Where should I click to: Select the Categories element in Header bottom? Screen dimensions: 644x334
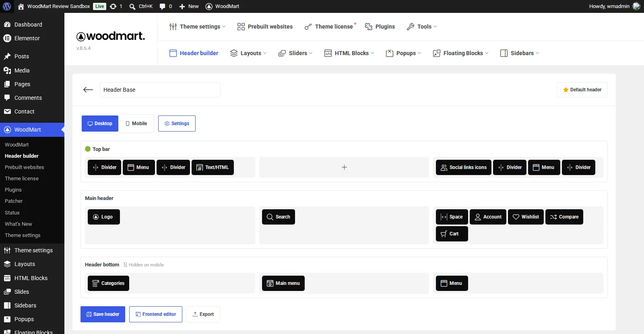108,283
